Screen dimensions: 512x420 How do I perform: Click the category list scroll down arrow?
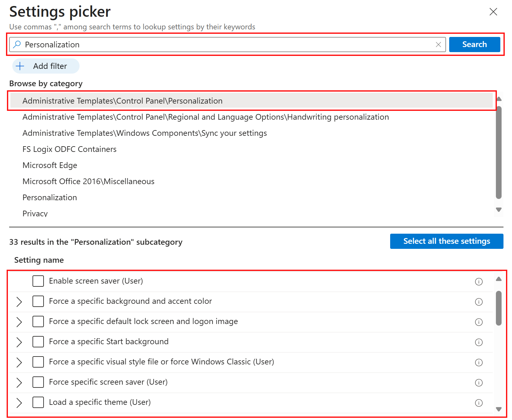(x=499, y=210)
